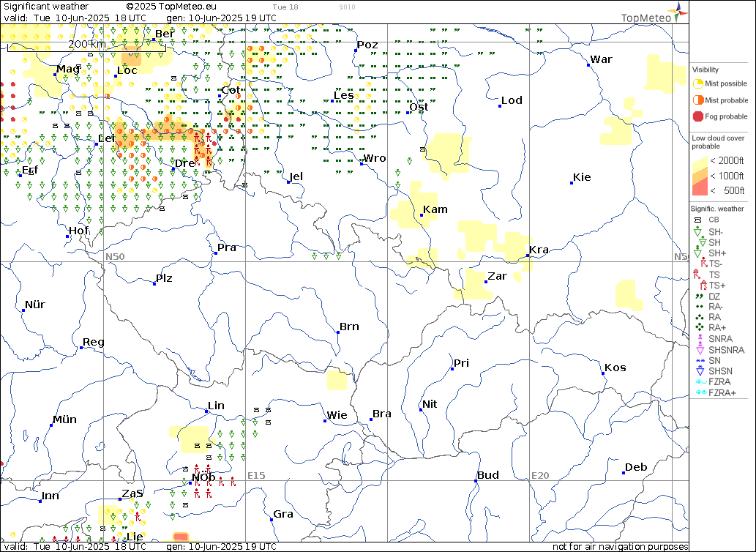Click the Mist probable legend icon
The height and width of the screenshot is (552, 756).
point(697,100)
